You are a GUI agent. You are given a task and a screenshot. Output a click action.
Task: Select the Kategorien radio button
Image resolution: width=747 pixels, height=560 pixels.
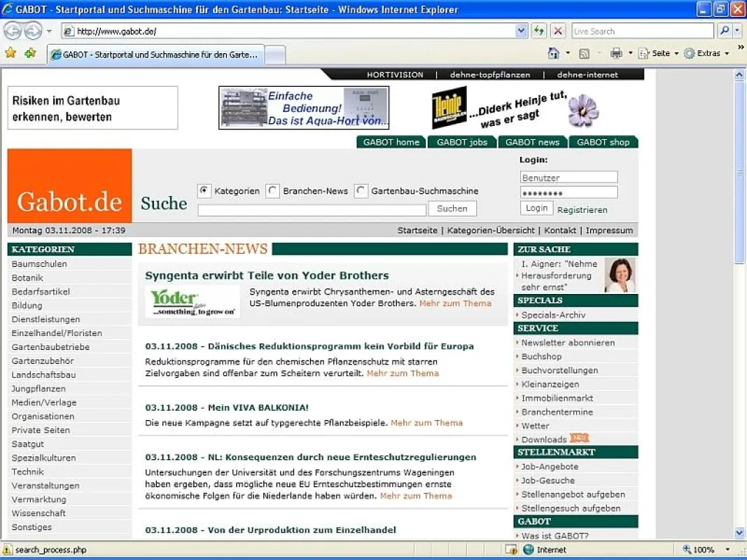[x=204, y=190]
